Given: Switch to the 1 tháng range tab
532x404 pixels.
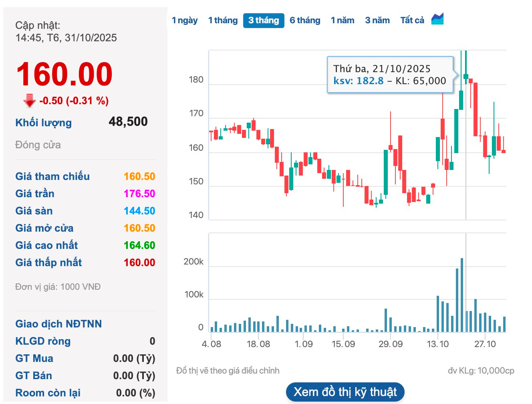Looking at the screenshot, I should coord(223,20).
